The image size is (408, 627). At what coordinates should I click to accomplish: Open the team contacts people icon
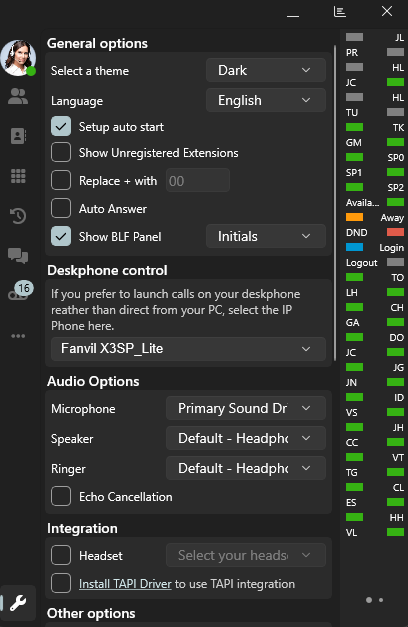18,96
